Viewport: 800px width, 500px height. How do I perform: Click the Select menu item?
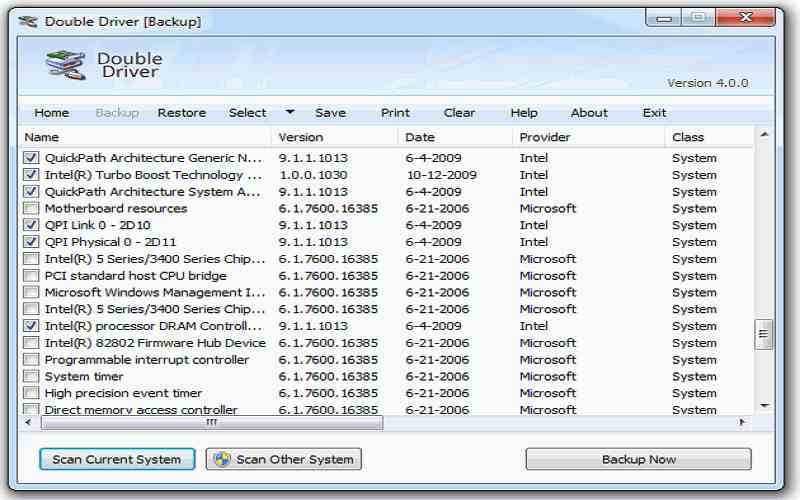tap(247, 113)
